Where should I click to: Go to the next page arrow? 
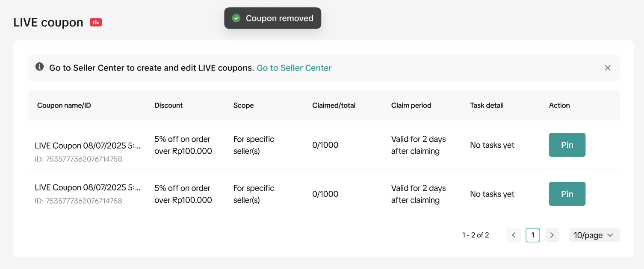coord(552,235)
